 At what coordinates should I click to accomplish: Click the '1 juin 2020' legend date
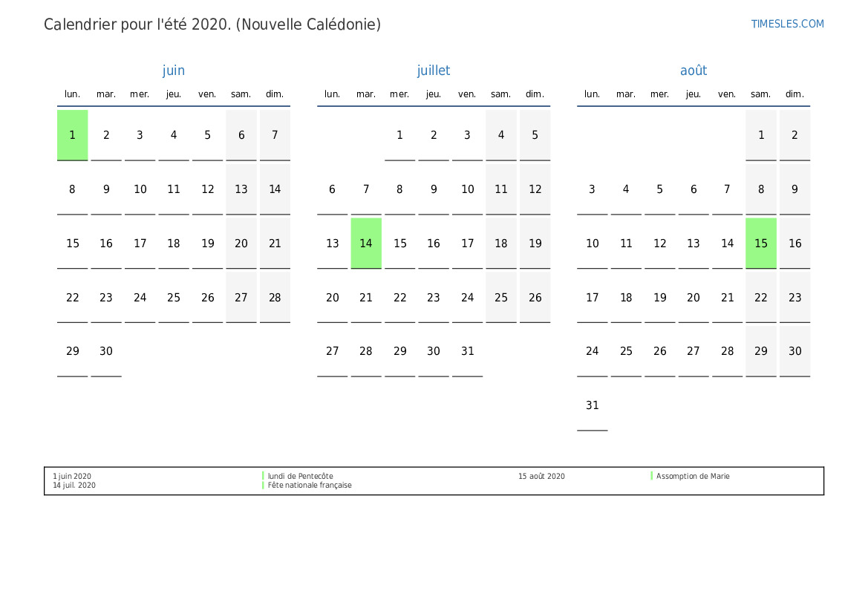coord(72,476)
